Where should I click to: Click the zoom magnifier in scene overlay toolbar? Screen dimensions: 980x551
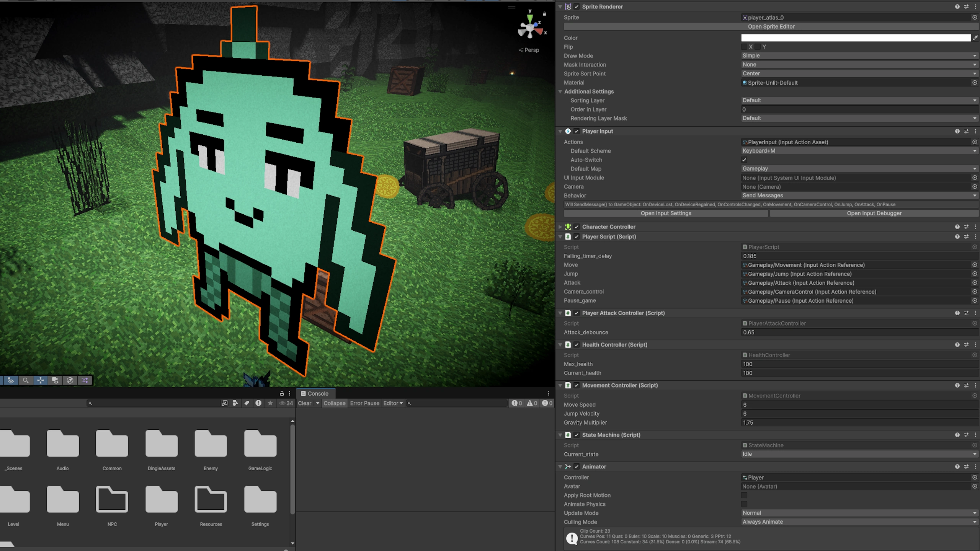25,380
